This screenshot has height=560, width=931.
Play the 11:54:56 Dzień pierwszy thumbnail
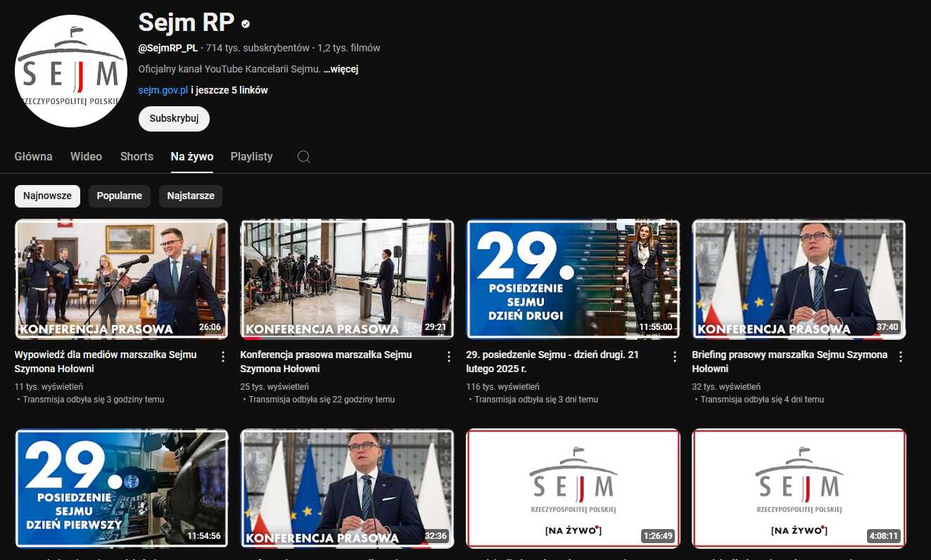tap(122, 488)
